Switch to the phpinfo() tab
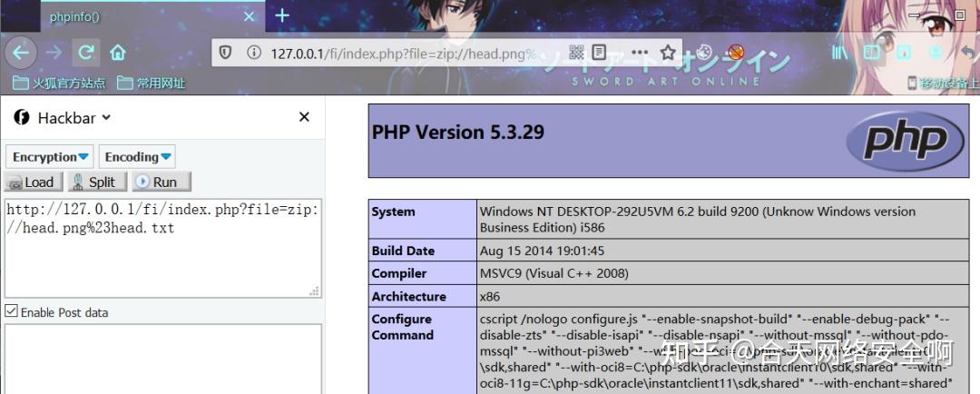Image resolution: width=980 pixels, height=394 pixels. tap(153, 16)
